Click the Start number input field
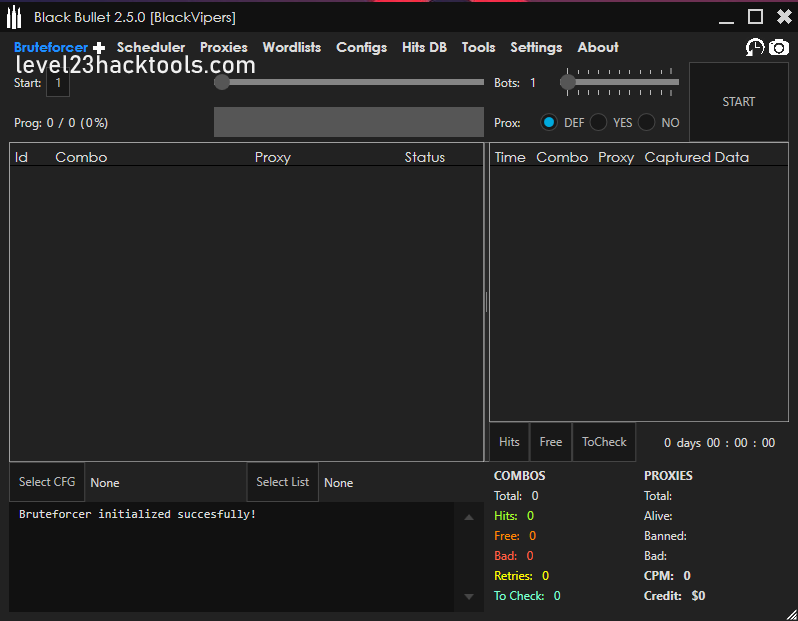The width and height of the screenshot is (798, 621). pos(58,82)
